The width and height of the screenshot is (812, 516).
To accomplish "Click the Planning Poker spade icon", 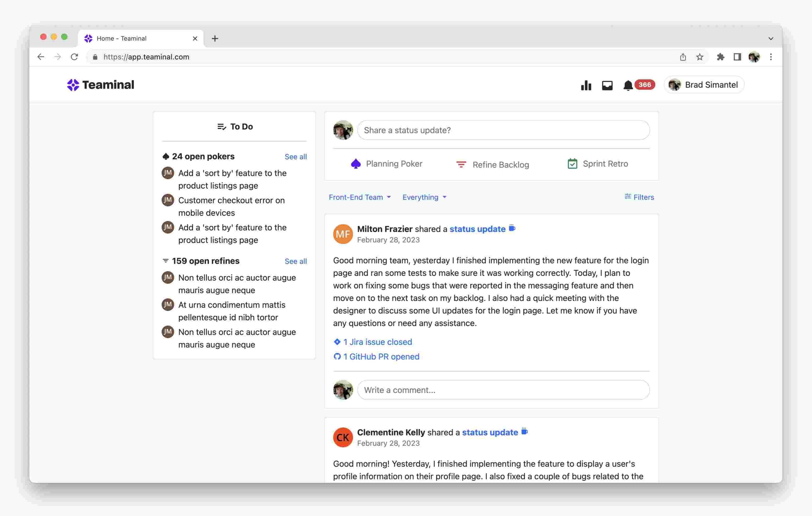I will (356, 164).
